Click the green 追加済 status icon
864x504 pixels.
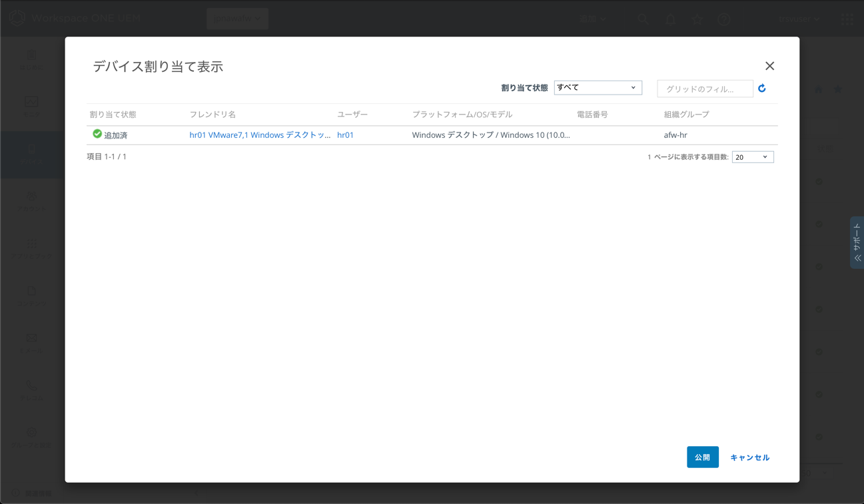[x=97, y=134]
